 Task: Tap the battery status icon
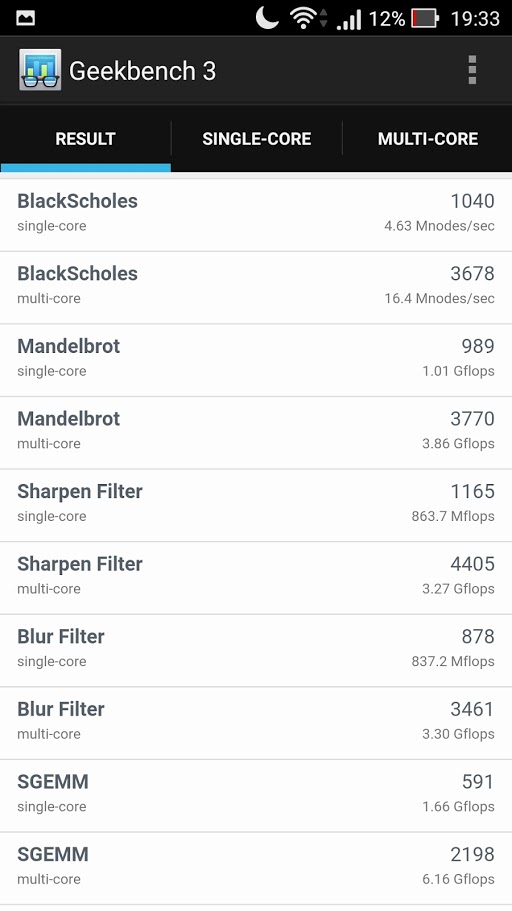425,19
